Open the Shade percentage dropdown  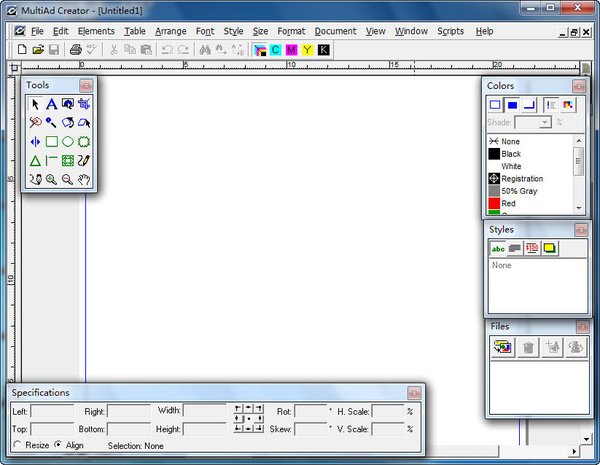pos(545,122)
